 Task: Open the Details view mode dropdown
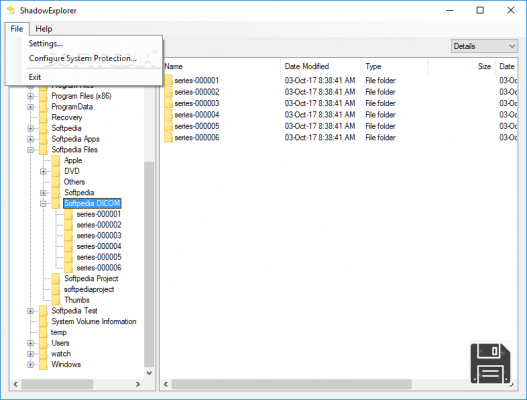[484, 46]
